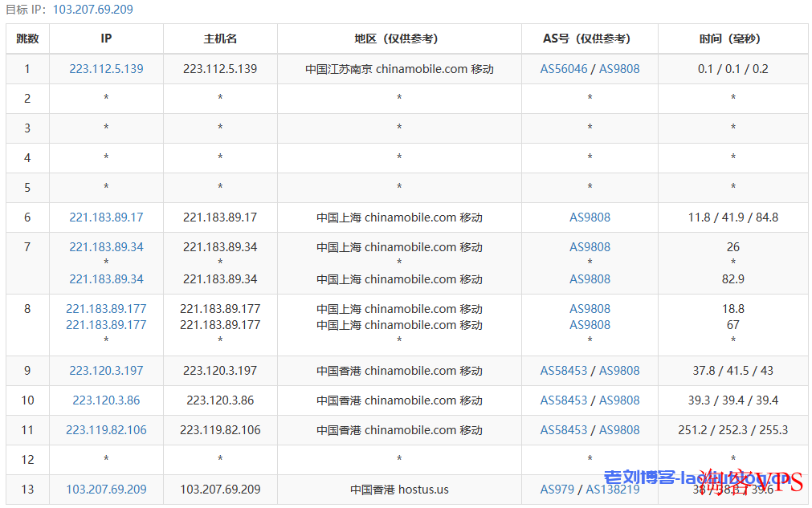Open the target IP link 103.207.69.209 above the table
Viewport: 812px width, 508px height.
pos(92,10)
